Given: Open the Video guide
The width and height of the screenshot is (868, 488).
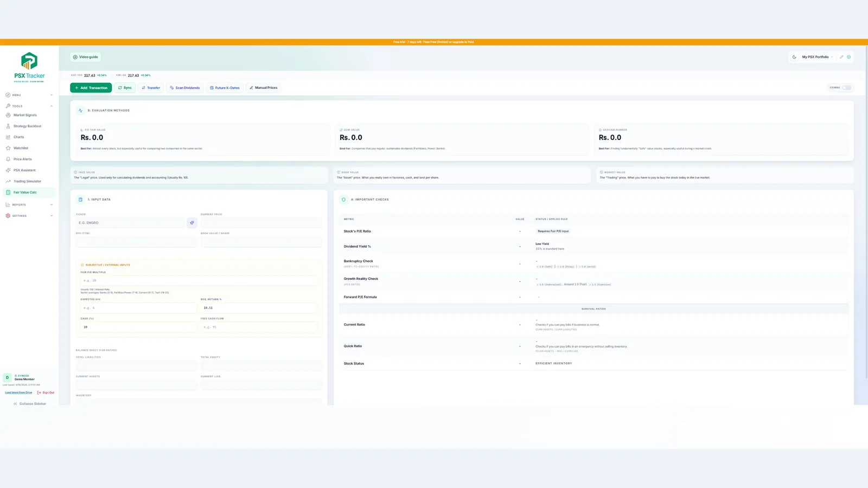Looking at the screenshot, I should point(86,57).
